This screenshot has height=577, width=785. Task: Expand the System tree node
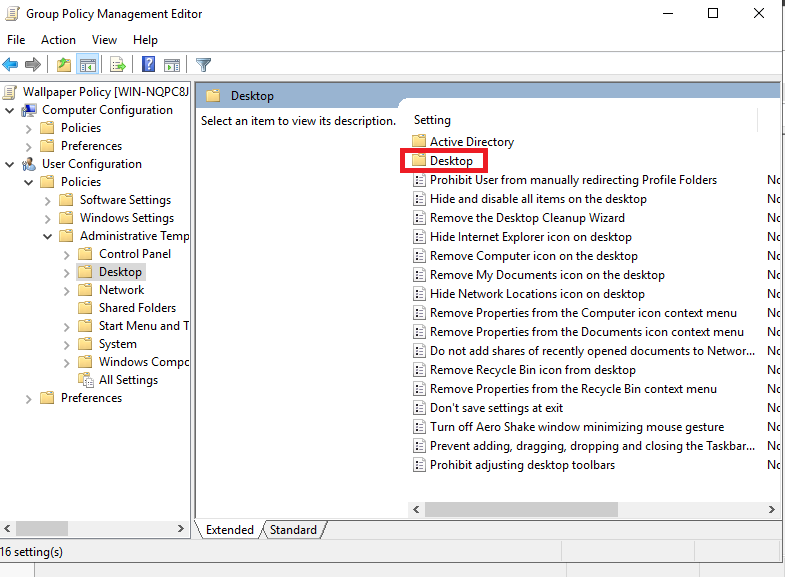pos(67,345)
